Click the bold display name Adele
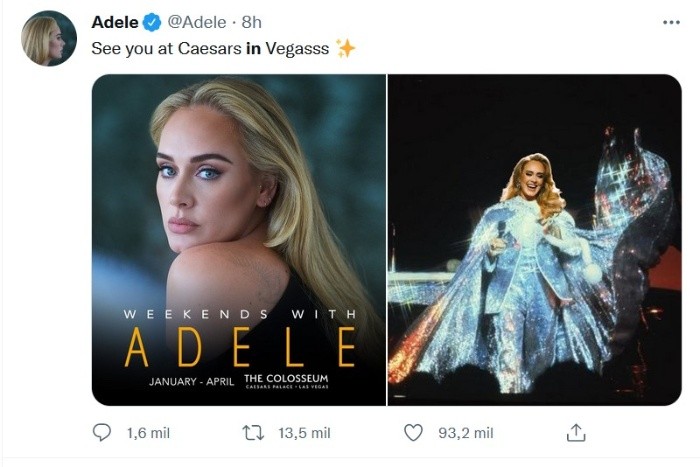Screen dimensions: 700x467 [115, 23]
